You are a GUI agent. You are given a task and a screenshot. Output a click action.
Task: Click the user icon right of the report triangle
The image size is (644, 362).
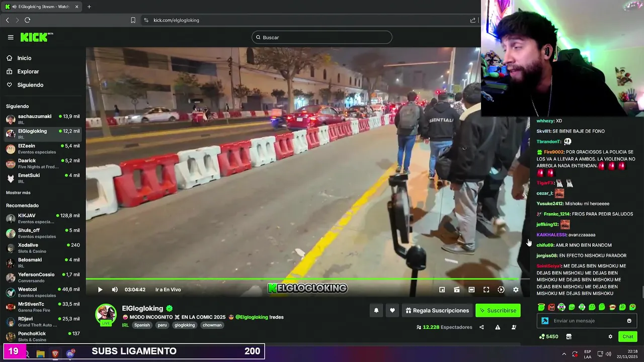click(x=514, y=327)
